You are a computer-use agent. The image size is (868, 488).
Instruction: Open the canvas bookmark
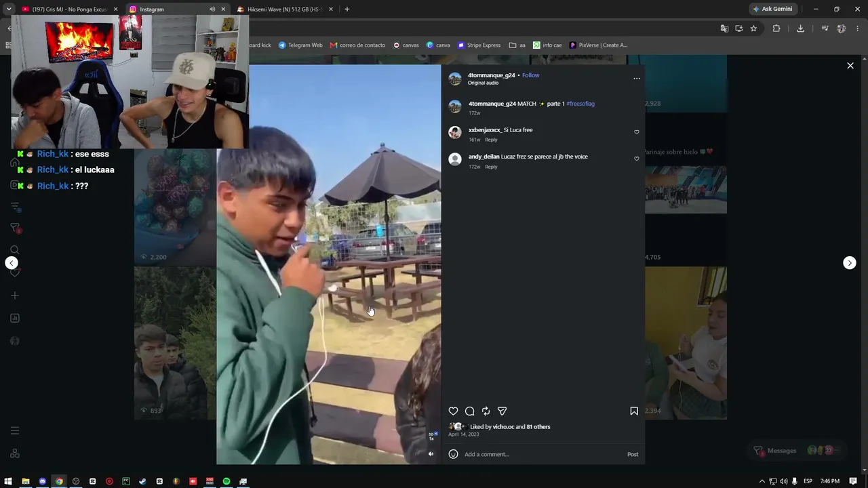406,45
